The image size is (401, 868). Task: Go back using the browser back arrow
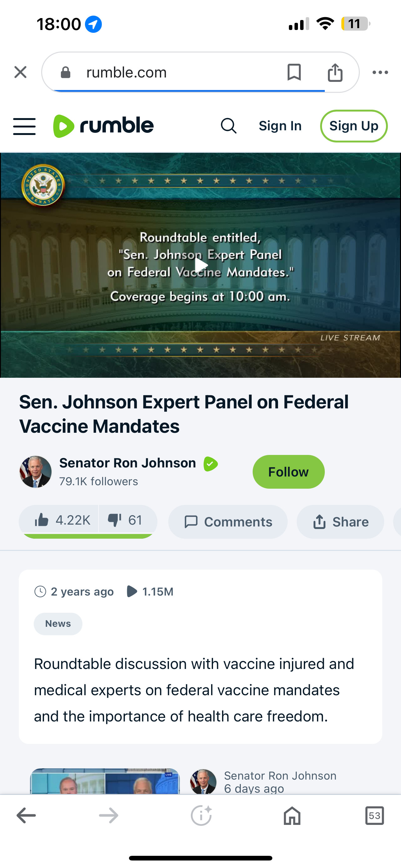[x=26, y=816]
